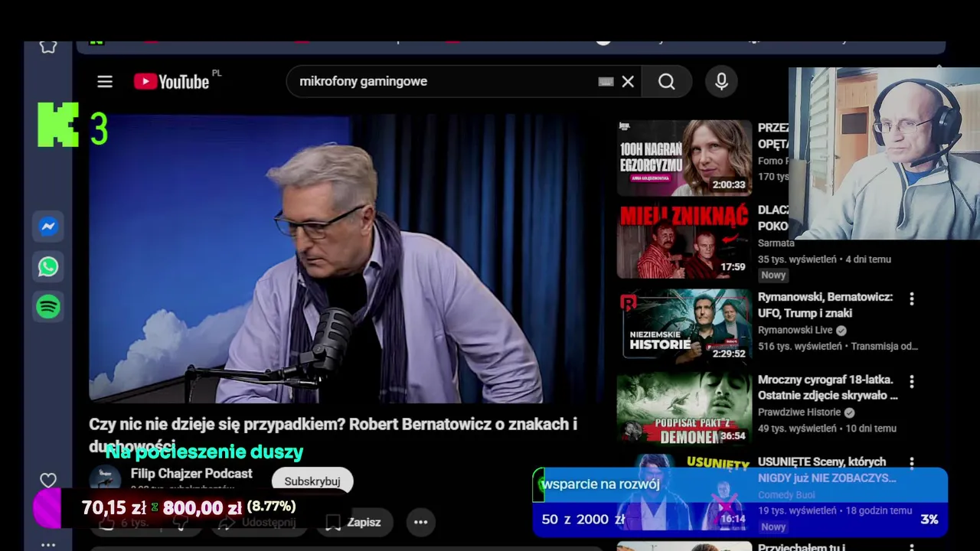Open Messenger in the browser sidebar
980x551 pixels.
[48, 227]
